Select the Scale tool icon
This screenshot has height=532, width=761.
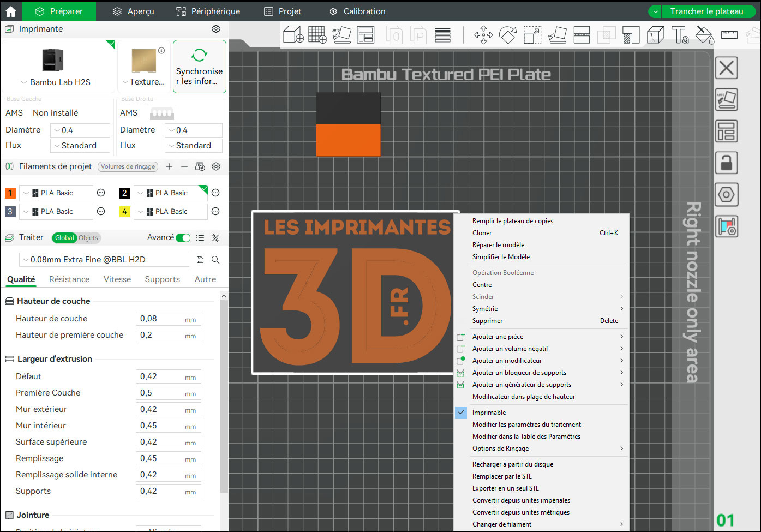[x=532, y=35]
